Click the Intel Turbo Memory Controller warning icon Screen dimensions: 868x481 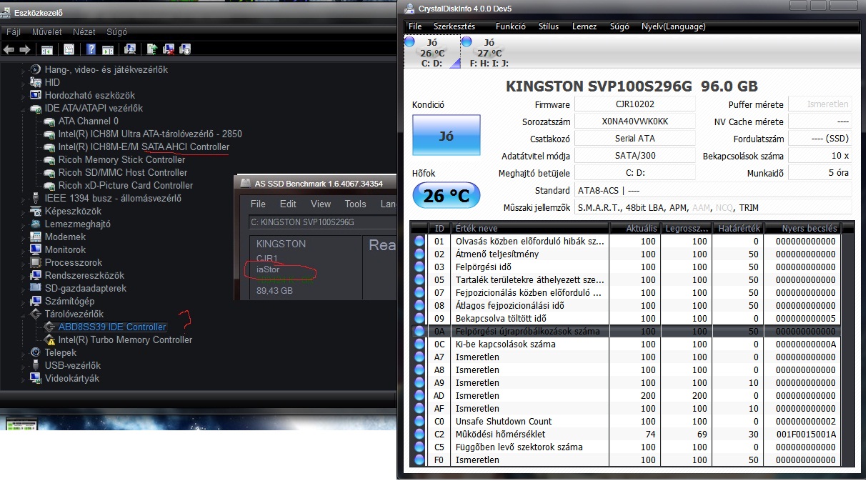point(49,339)
